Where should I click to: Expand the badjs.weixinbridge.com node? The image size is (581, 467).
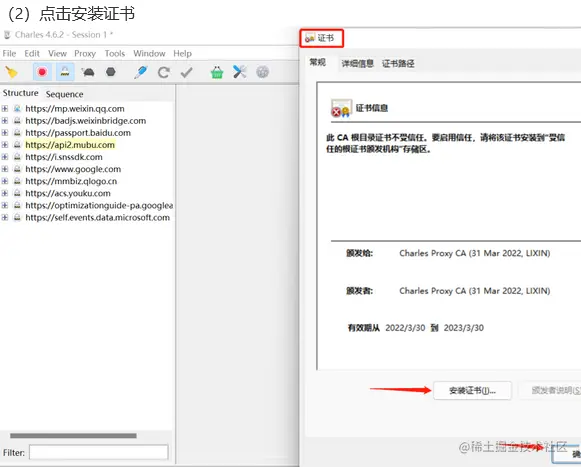pyautogui.click(x=4, y=121)
